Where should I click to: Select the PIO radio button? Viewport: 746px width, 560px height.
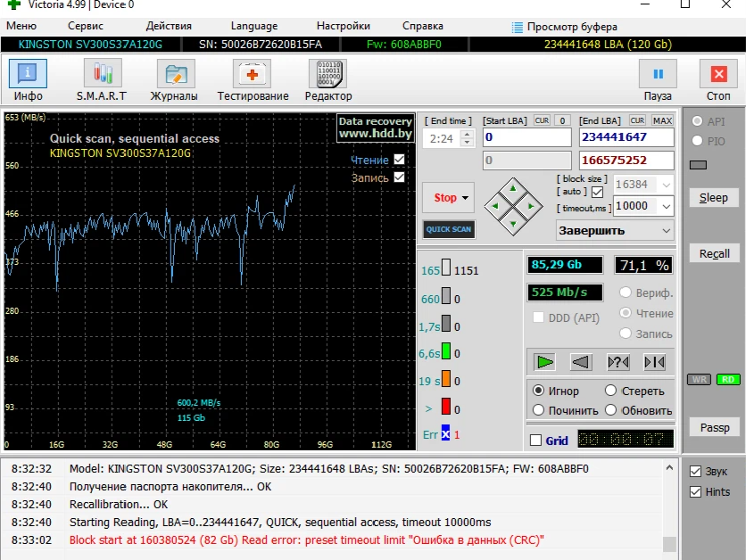tap(697, 141)
